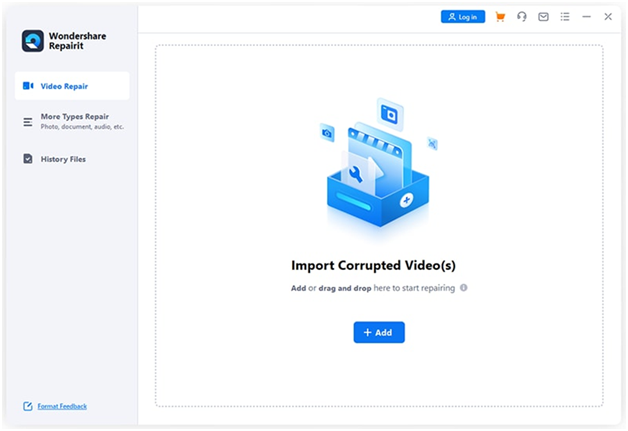
Task: Open the Format Feedback link text
Action: pyautogui.click(x=62, y=406)
